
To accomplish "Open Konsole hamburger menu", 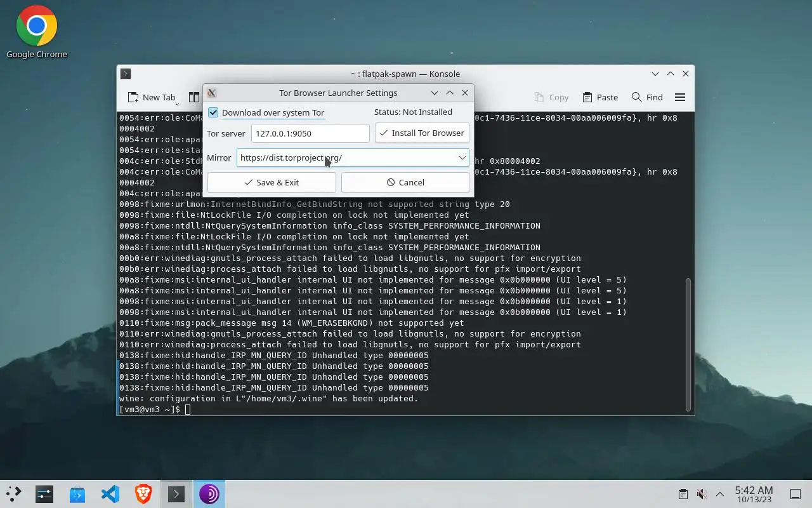I will pos(680,97).
